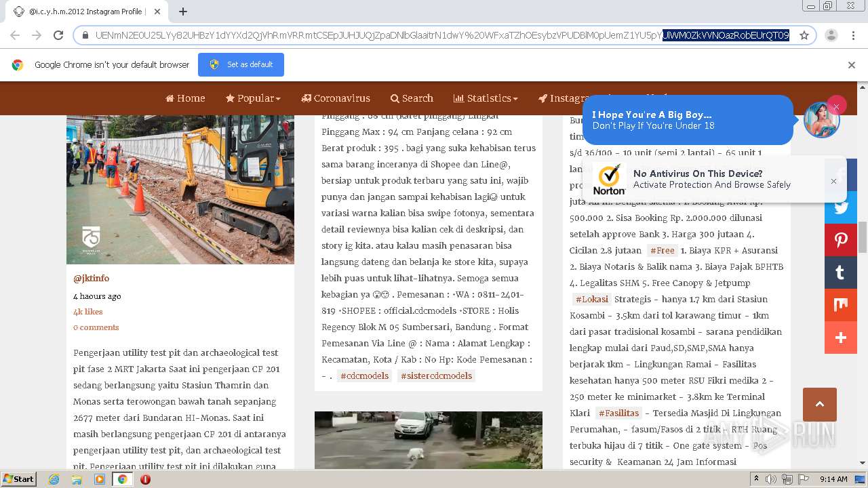Dismiss the default browser infobar

pyautogui.click(x=851, y=65)
